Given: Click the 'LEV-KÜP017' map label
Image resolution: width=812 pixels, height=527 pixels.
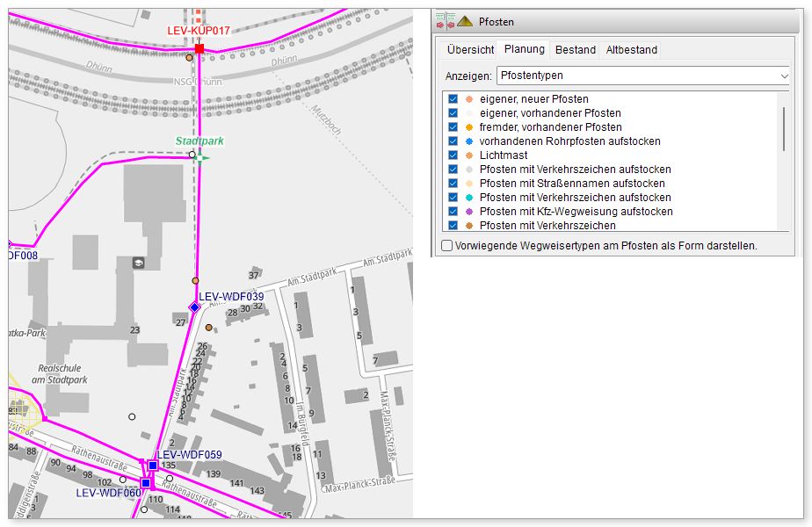Looking at the screenshot, I should (199, 31).
